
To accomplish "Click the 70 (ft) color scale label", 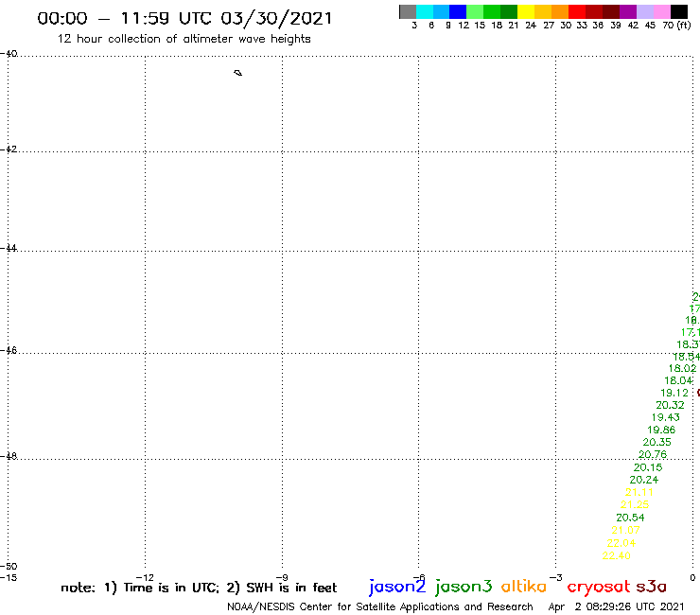I will (x=676, y=25).
